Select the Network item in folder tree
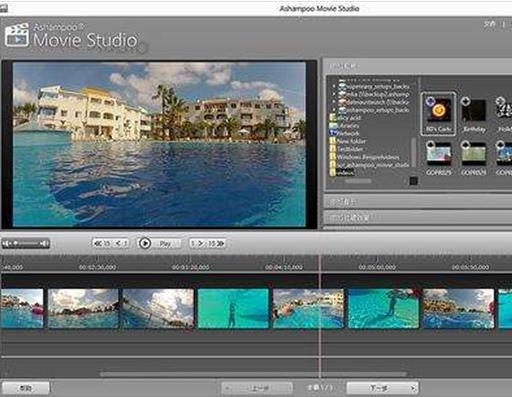Viewport: 512px width, 397px height. pyautogui.click(x=345, y=133)
